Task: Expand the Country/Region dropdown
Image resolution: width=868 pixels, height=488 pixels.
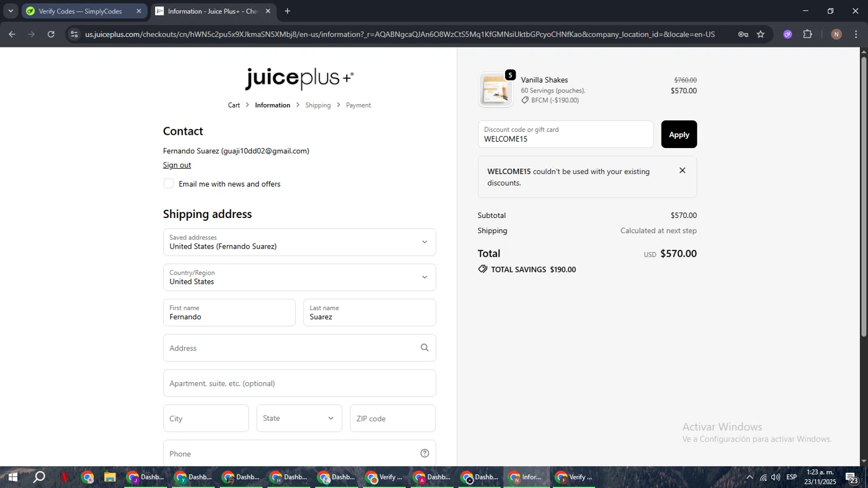Action: tap(299, 278)
